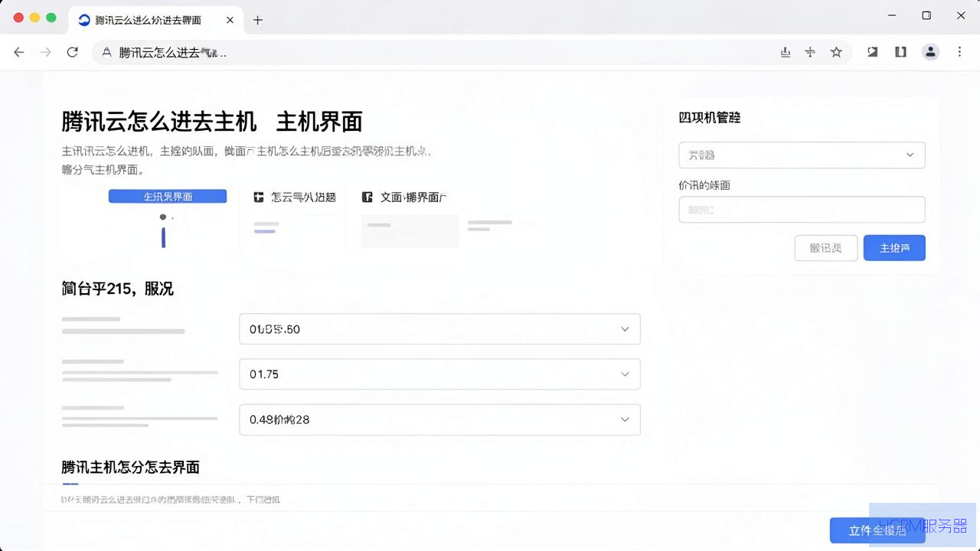Expand the dropdown in right side panel
The height and width of the screenshot is (551, 980).
pos(802,155)
